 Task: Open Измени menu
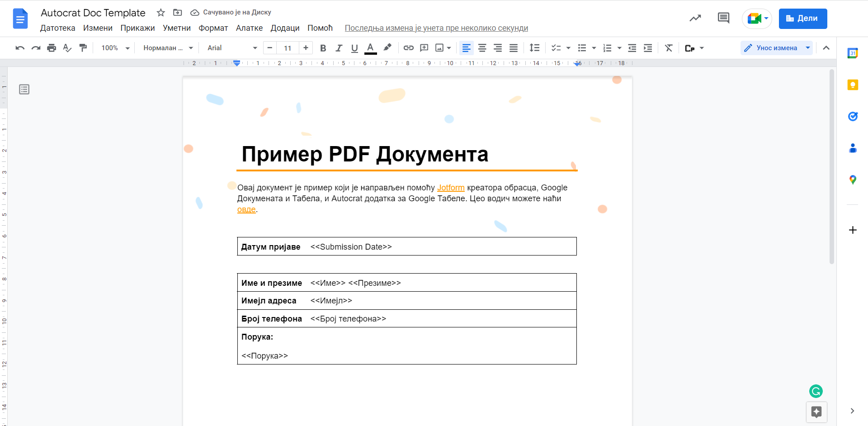pos(98,28)
